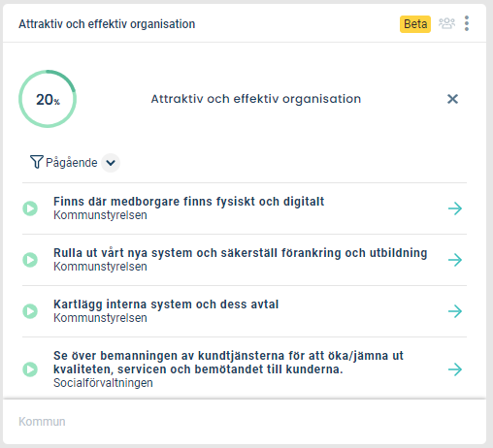This screenshot has width=493, height=448.
Task: Click the 20% progress circle
Action: (48, 99)
